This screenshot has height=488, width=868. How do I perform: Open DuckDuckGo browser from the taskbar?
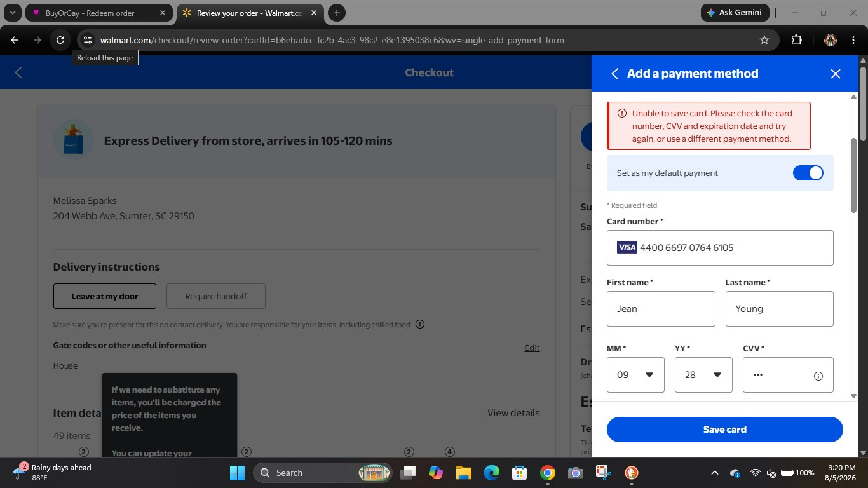point(631,473)
